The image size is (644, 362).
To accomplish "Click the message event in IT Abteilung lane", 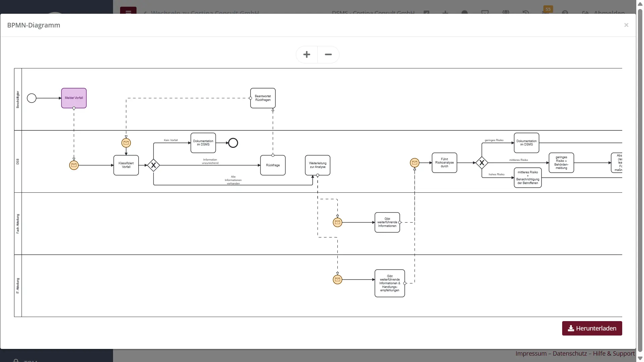I will coord(337,280).
